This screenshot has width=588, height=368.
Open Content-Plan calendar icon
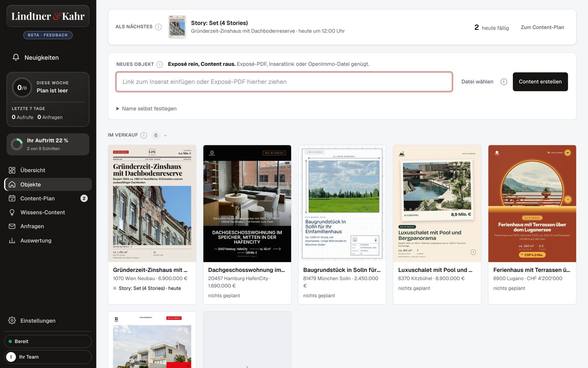[x=12, y=198]
